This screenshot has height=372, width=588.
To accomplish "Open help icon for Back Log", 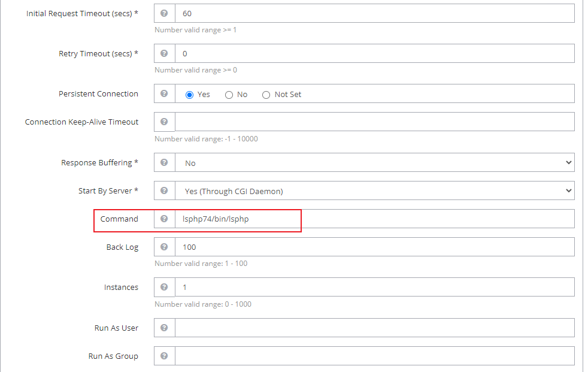I will 164,247.
